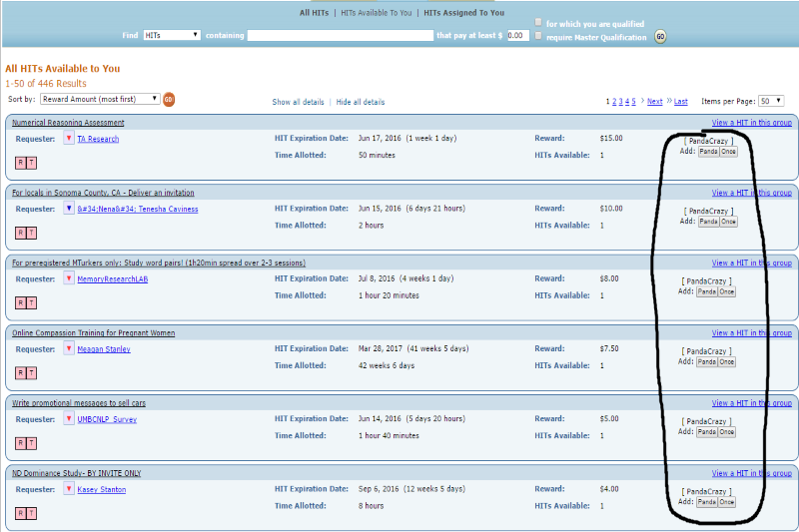
Task: Tick the 'require Master Qualification' checkbox
Action: coord(539,36)
